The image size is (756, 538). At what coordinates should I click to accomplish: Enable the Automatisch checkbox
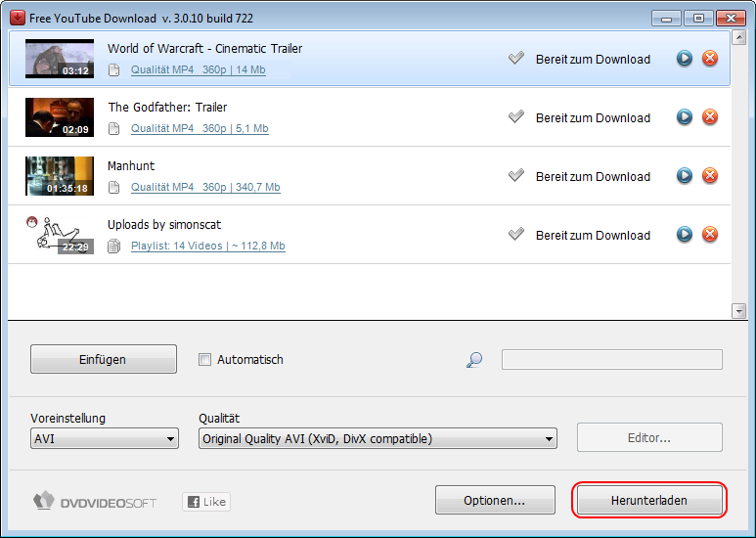pos(205,360)
